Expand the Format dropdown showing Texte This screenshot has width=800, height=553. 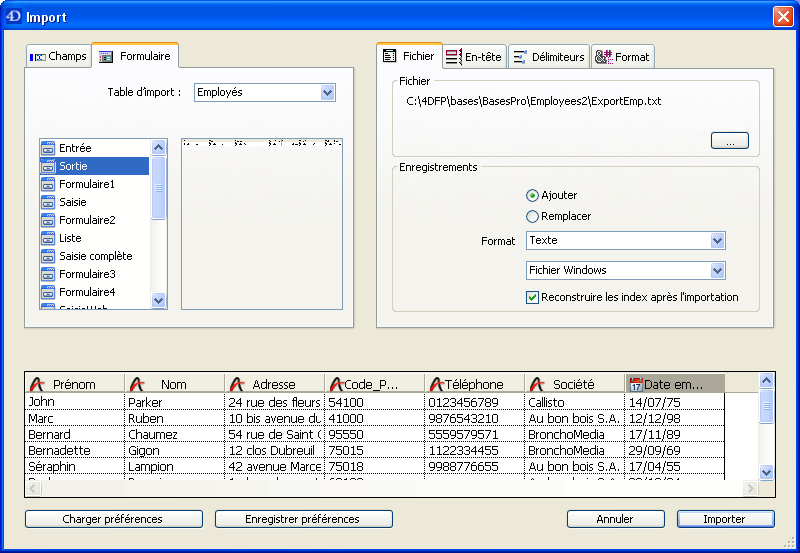[717, 241]
